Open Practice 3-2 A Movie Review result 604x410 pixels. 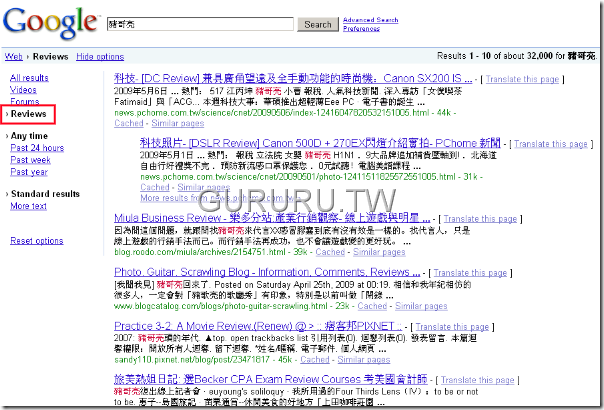point(258,326)
